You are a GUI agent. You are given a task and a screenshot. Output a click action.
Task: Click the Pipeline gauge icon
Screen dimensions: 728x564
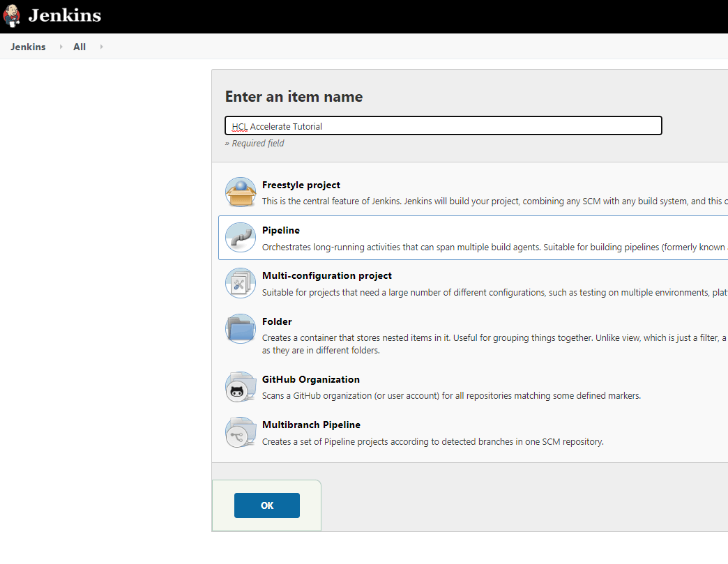[240, 237]
